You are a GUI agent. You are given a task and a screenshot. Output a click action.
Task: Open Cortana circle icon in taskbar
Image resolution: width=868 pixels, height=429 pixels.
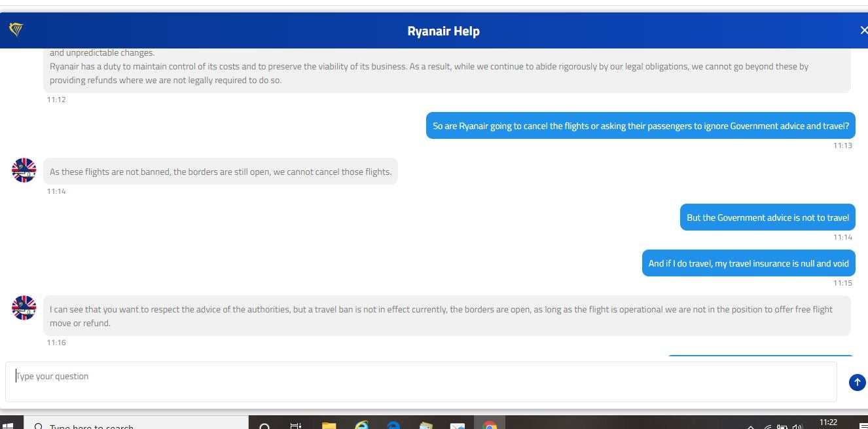[264, 426]
